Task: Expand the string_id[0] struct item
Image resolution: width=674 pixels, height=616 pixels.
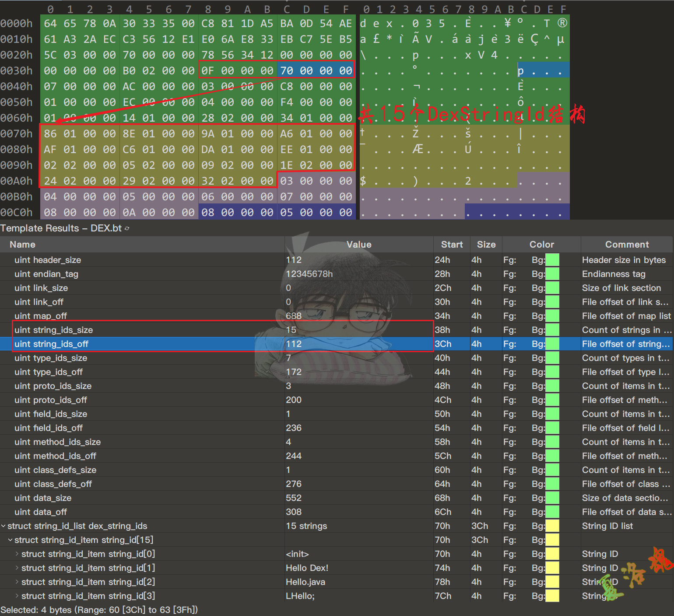Action: point(17,554)
